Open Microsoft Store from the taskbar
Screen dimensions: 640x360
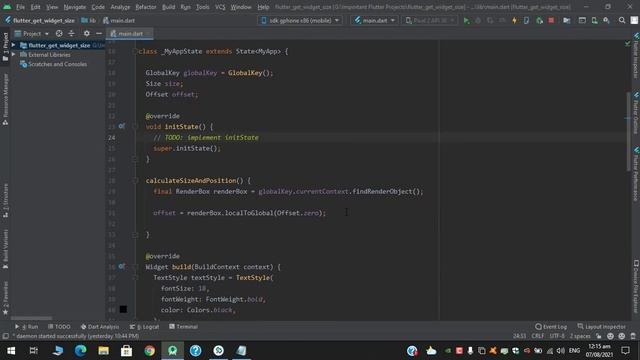coord(126,351)
